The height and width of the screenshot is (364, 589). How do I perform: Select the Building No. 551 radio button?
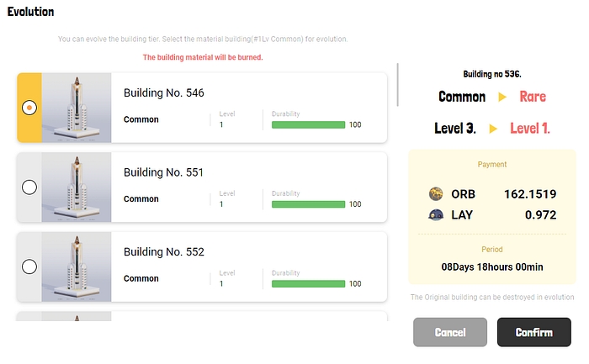pyautogui.click(x=29, y=187)
